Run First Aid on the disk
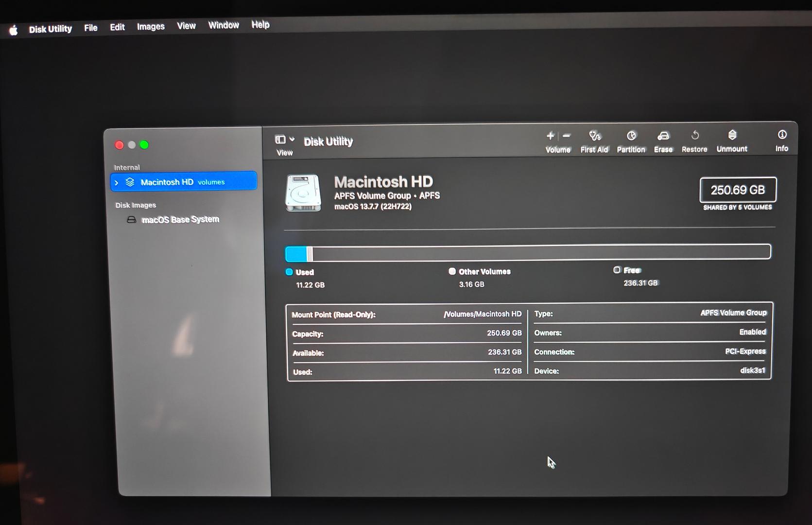The image size is (812, 525). (594, 141)
